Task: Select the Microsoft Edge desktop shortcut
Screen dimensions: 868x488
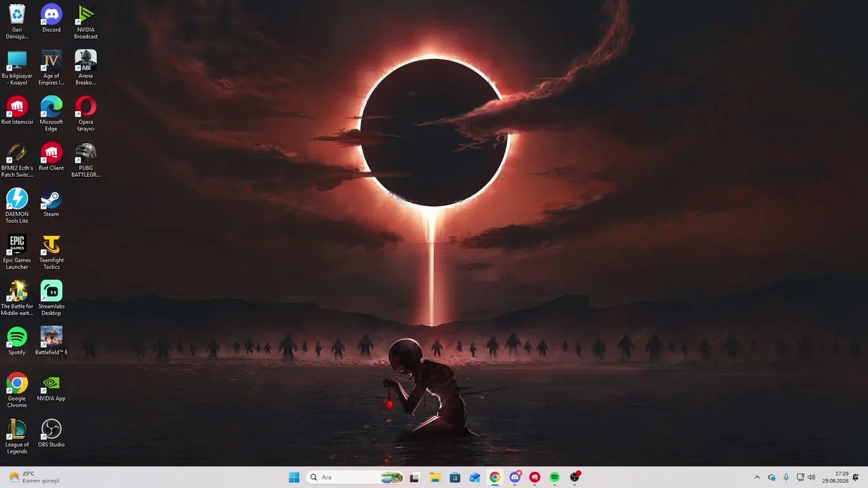Action: (x=52, y=114)
